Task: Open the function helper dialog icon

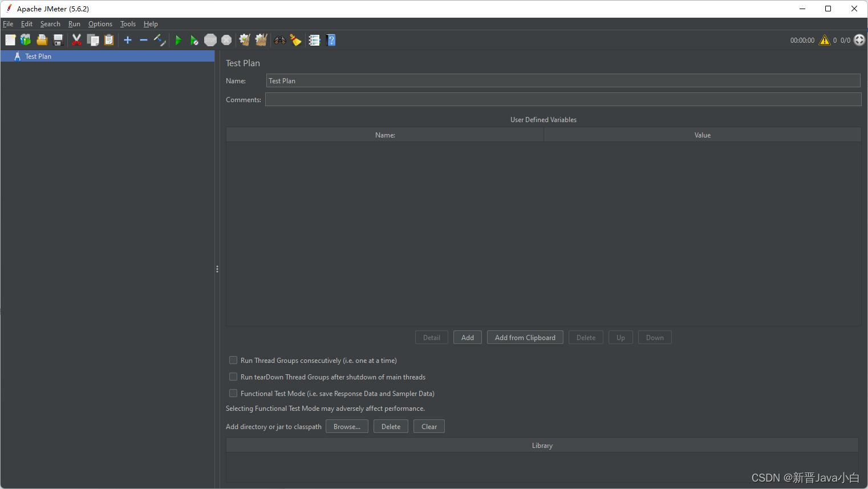Action: click(314, 40)
